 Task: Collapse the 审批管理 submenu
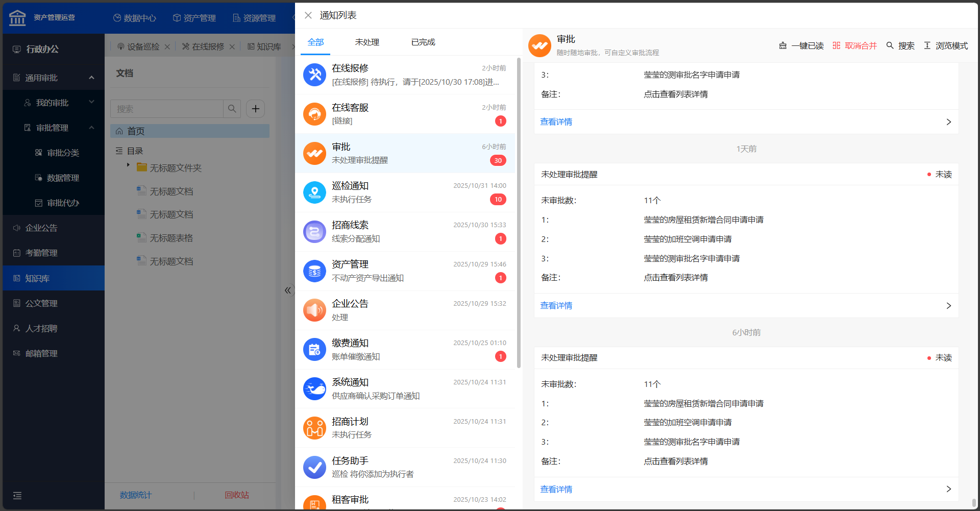pos(91,128)
